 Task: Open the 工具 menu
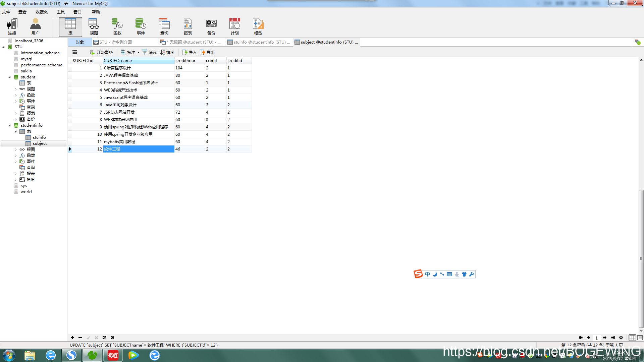click(x=61, y=12)
